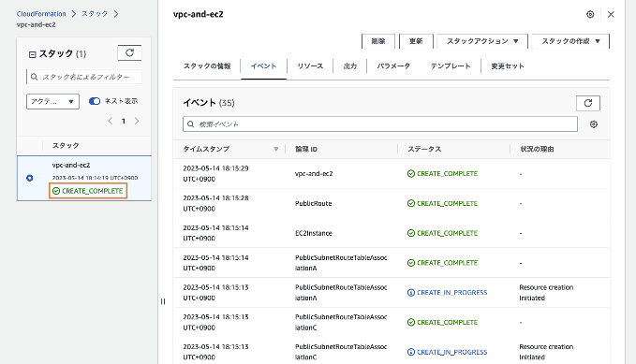Screen dimensions: 636x364
Task: Switch to the Stack Info tab
Action: coord(207,66)
